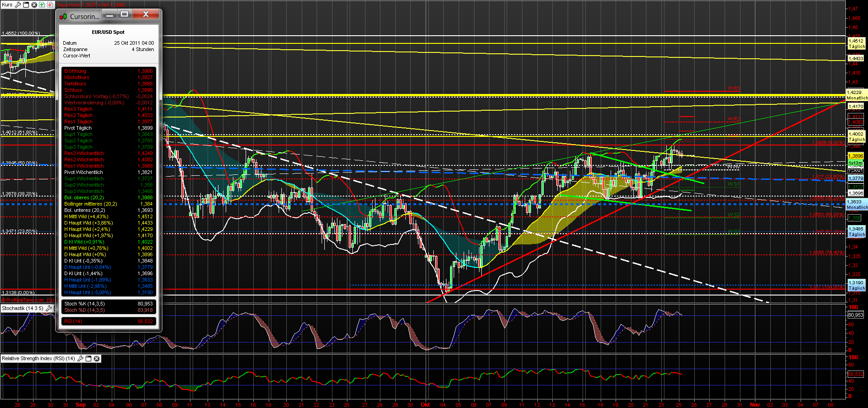Click the Okt label on the time axis

click(425, 404)
